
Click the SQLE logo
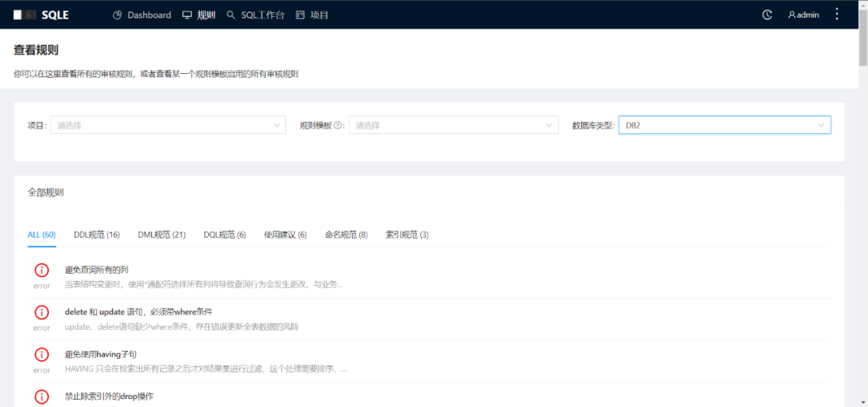(41, 15)
